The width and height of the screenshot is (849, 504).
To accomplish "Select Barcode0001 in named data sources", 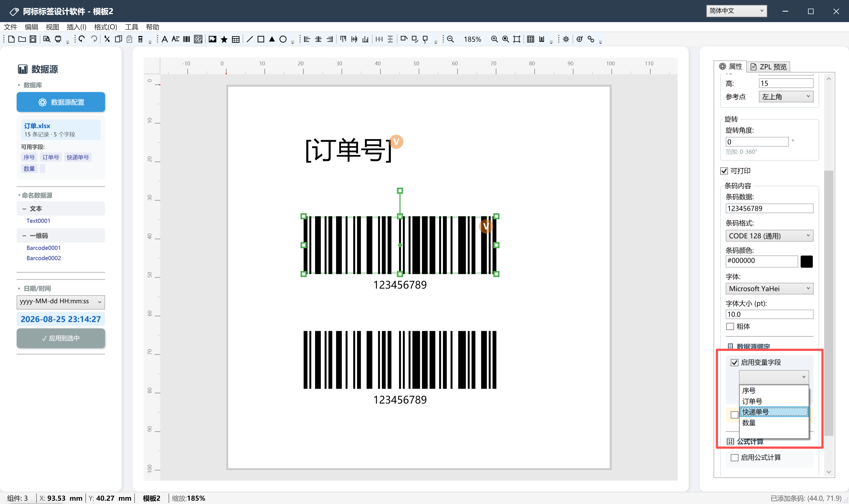I will (x=43, y=248).
